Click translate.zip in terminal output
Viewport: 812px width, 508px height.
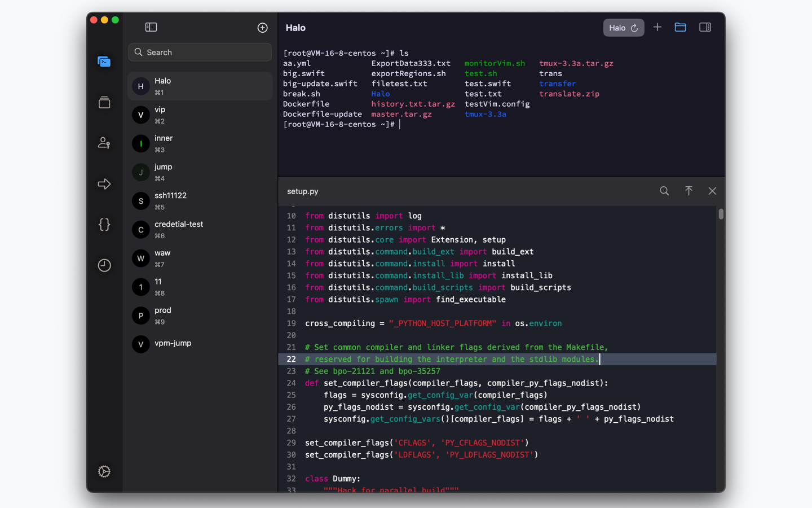[x=569, y=94]
